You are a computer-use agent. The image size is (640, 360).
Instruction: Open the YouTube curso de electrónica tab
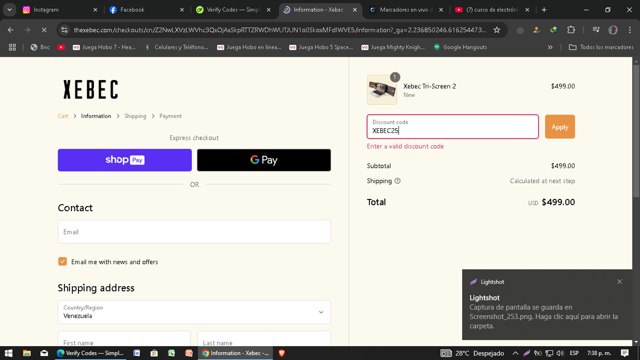(492, 10)
